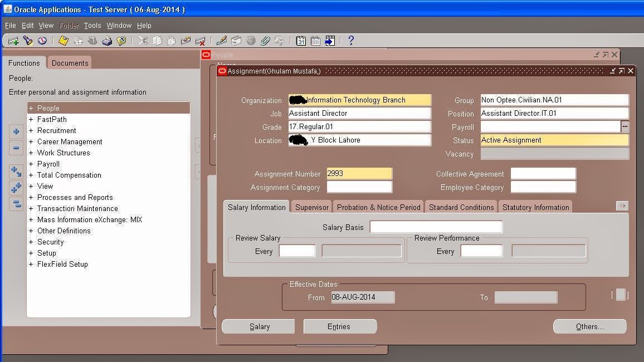The height and width of the screenshot is (362, 644).
Task: Open Window Help via the question mark icon
Action: click(351, 40)
